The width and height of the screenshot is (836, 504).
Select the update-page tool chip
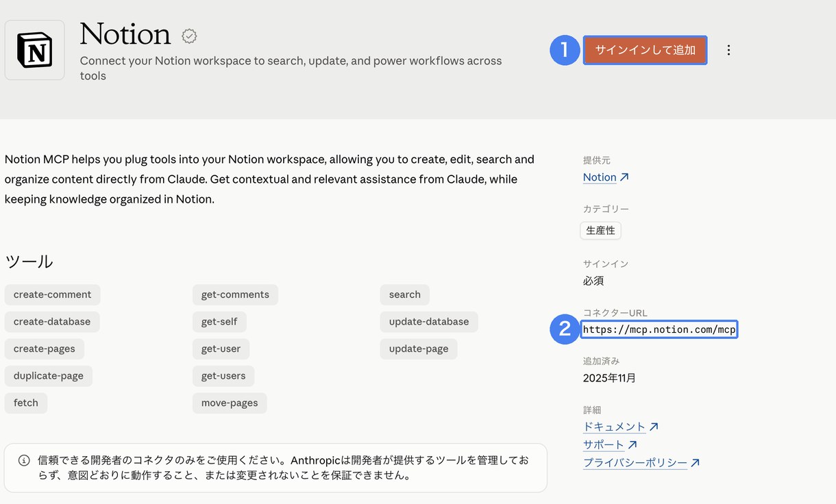coord(419,349)
